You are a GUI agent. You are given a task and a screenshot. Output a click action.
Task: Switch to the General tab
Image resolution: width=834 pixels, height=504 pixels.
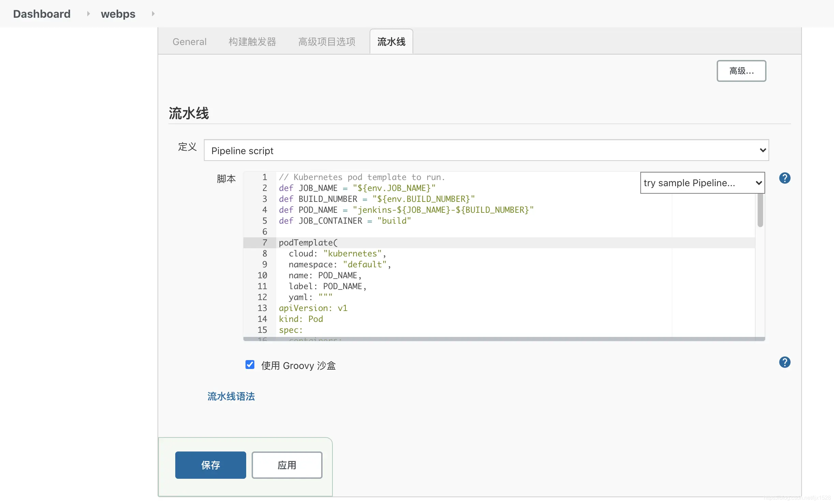point(190,42)
